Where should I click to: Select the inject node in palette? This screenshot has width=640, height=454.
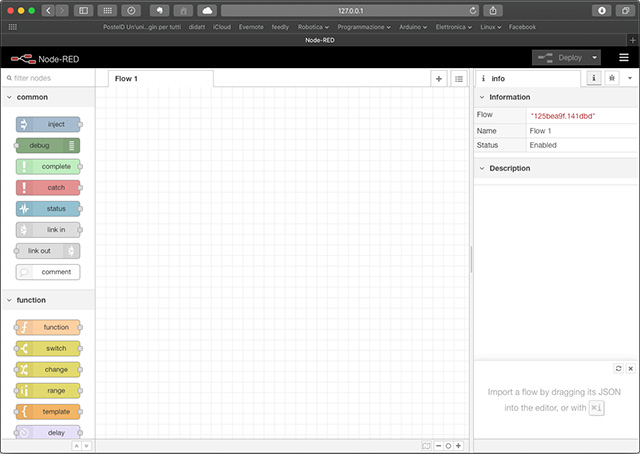coord(49,124)
